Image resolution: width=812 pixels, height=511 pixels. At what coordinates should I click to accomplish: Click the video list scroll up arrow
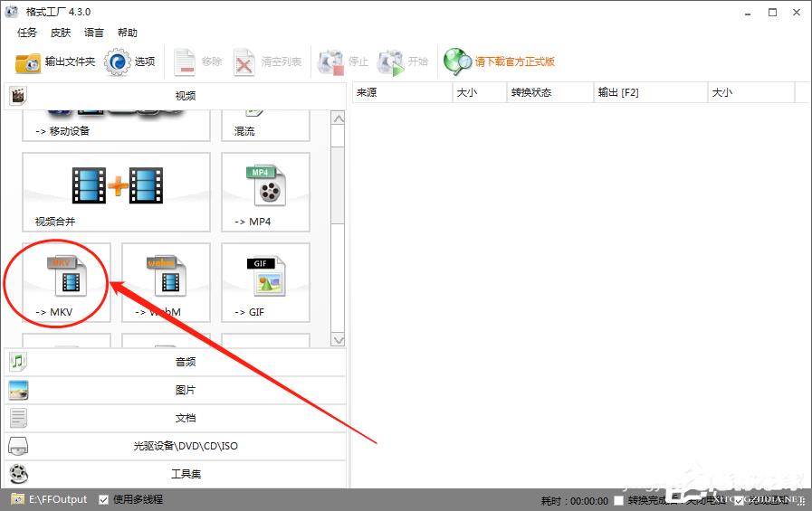click(339, 119)
